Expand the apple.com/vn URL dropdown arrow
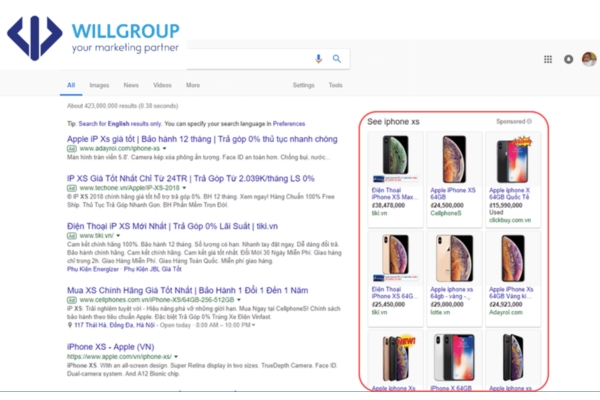The image size is (600, 400). pos(176,357)
